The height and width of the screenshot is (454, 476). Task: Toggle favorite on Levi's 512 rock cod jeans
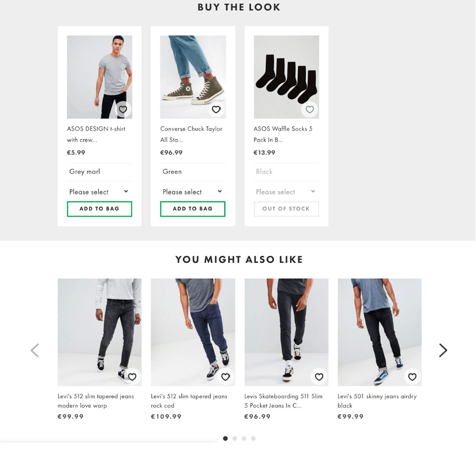[x=226, y=377]
